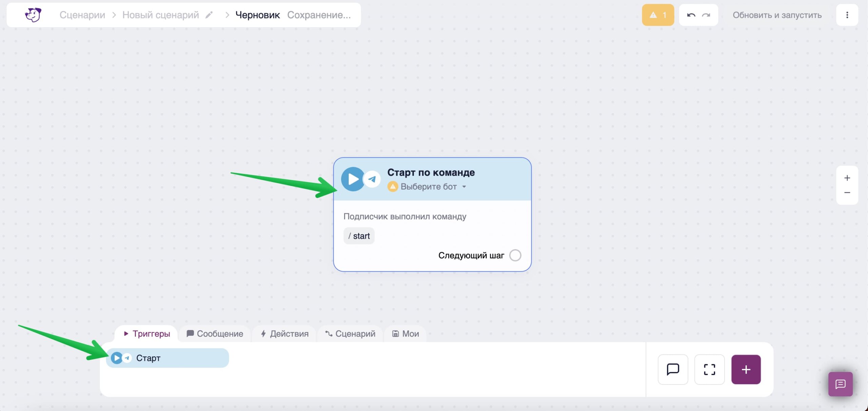
Task: Click Обновить и запустить button
Action: coord(777,15)
